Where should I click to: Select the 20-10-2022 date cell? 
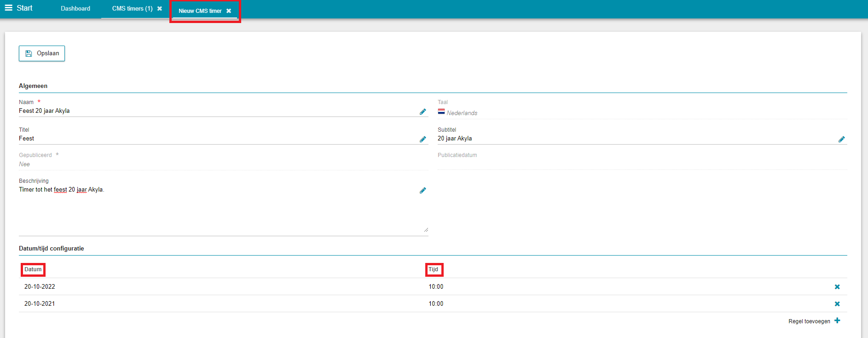tap(40, 286)
